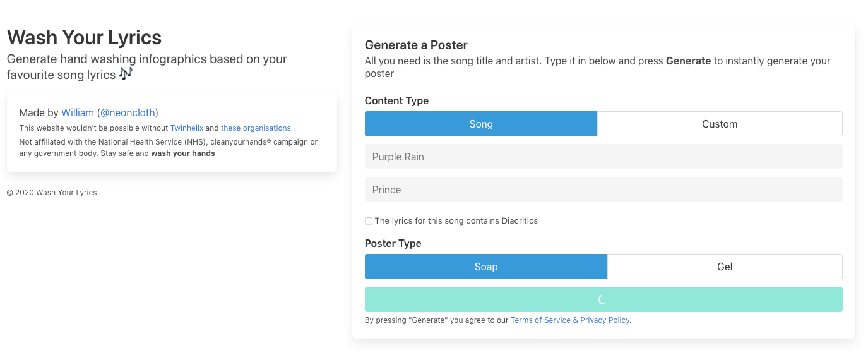868x355 pixels.
Task: Click the Generate a Poster heading
Action: [416, 45]
